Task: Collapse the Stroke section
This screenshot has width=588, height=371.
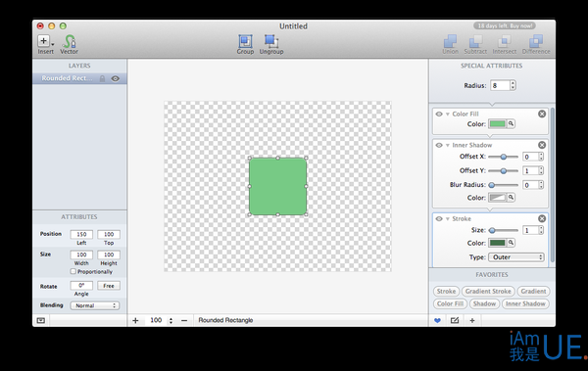Action: point(448,219)
